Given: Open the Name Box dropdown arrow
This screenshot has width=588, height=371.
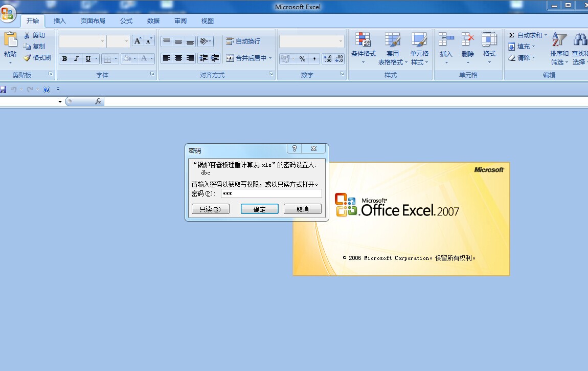Looking at the screenshot, I should (60, 102).
